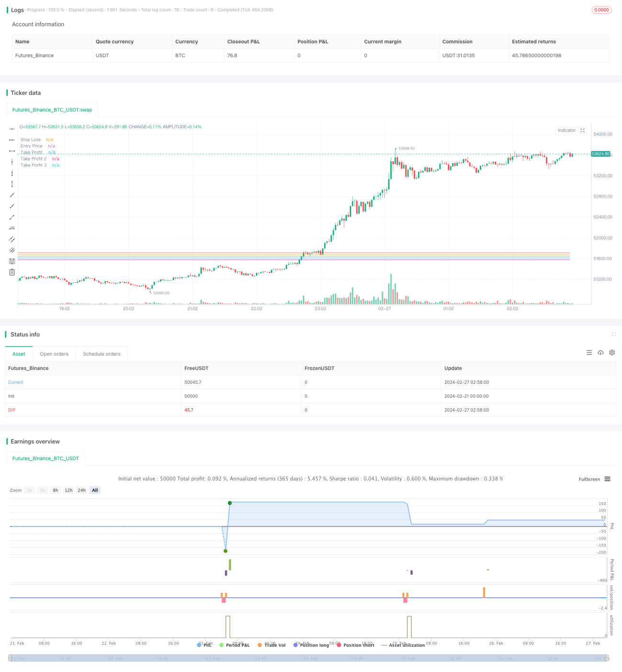
Task: Click the cloud download icon in Status info
Action: click(x=600, y=353)
